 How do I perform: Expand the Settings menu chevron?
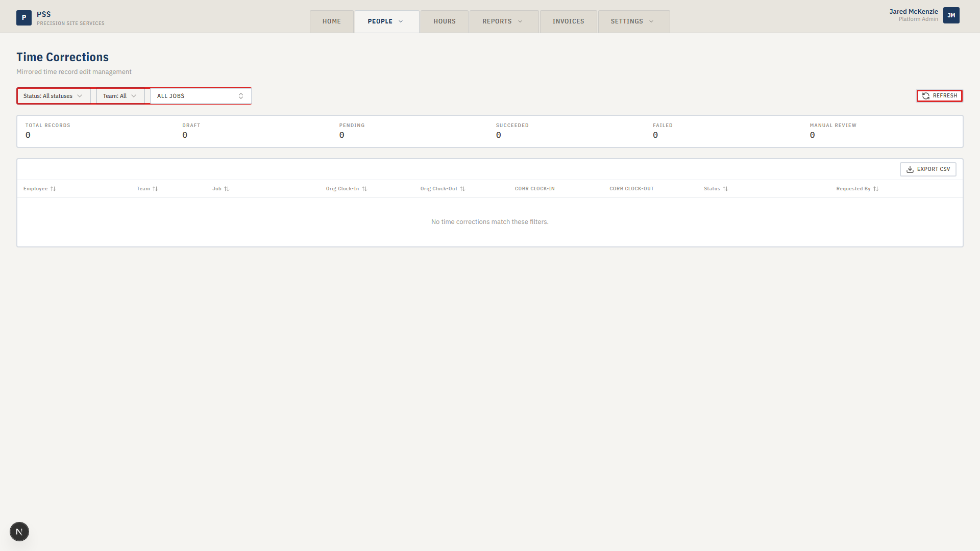tap(651, 21)
